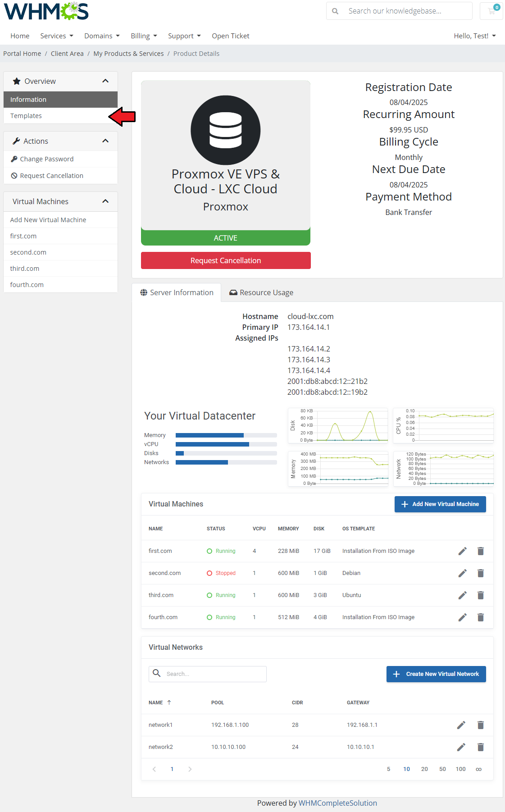Click the green ACTIVE status bar
The image size is (505, 812).
click(x=226, y=237)
